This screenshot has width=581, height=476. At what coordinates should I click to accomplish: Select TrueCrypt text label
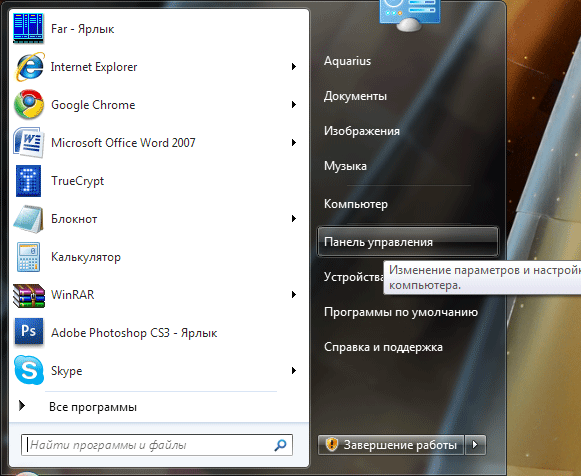point(77,181)
